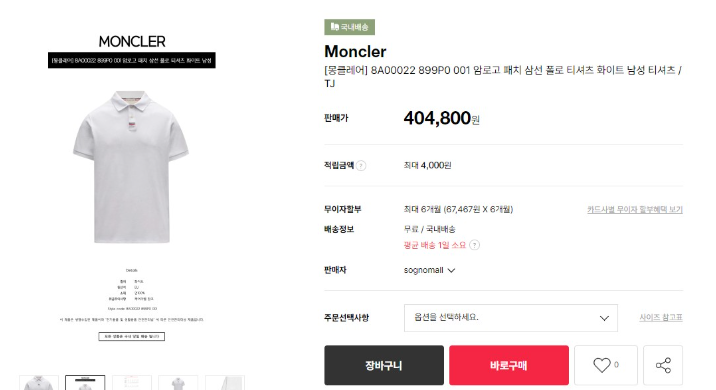Expand the sognomall seller chevron

[x=451, y=270]
